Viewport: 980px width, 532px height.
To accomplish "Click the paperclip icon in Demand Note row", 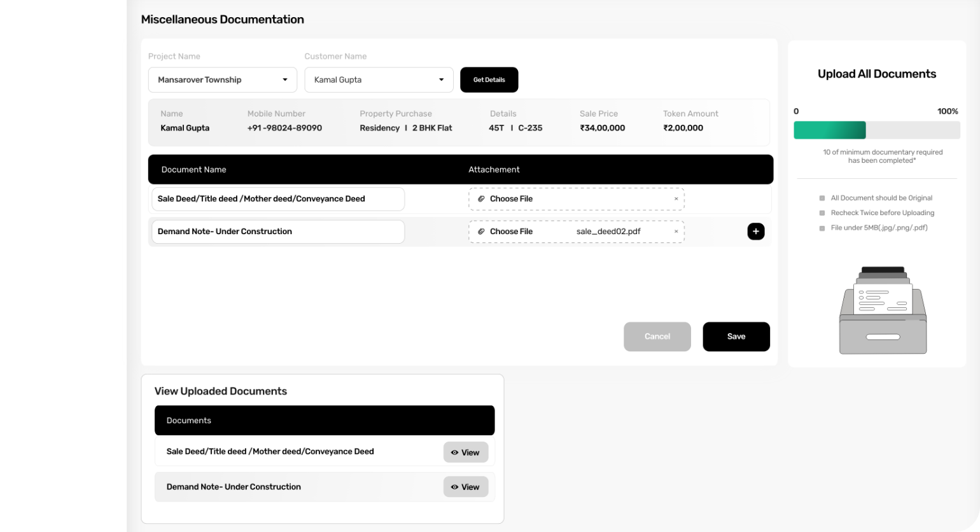I will point(481,232).
